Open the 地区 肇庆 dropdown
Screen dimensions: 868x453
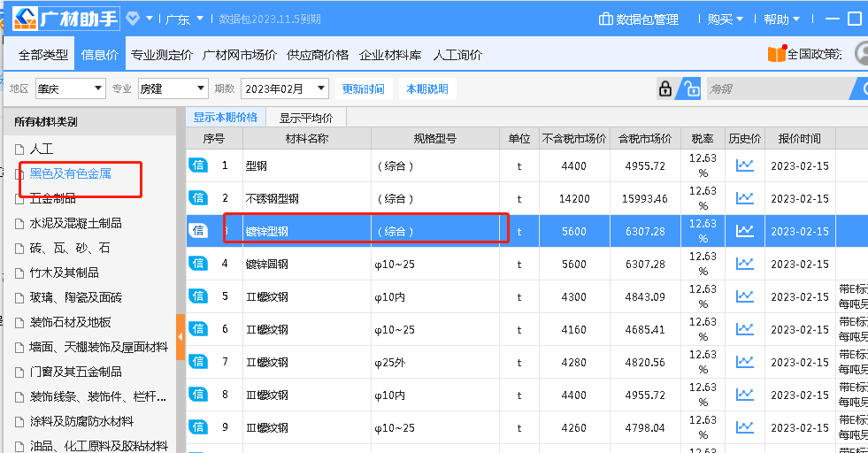(70, 88)
